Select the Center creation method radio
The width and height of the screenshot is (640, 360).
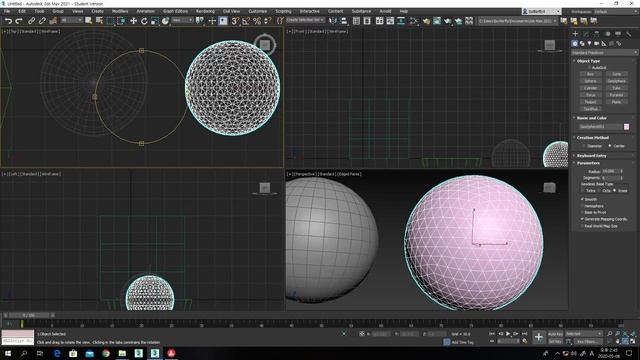tap(617, 146)
